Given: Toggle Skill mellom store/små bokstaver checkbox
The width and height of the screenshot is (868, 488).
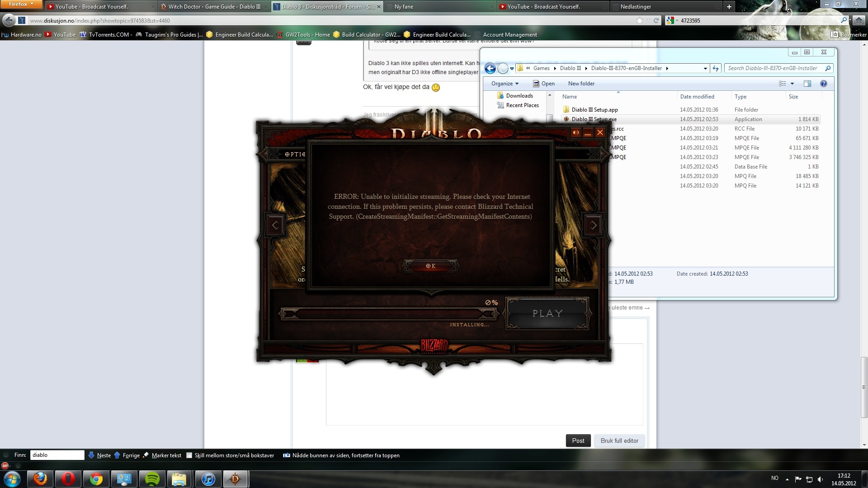Looking at the screenshot, I should 189,455.
